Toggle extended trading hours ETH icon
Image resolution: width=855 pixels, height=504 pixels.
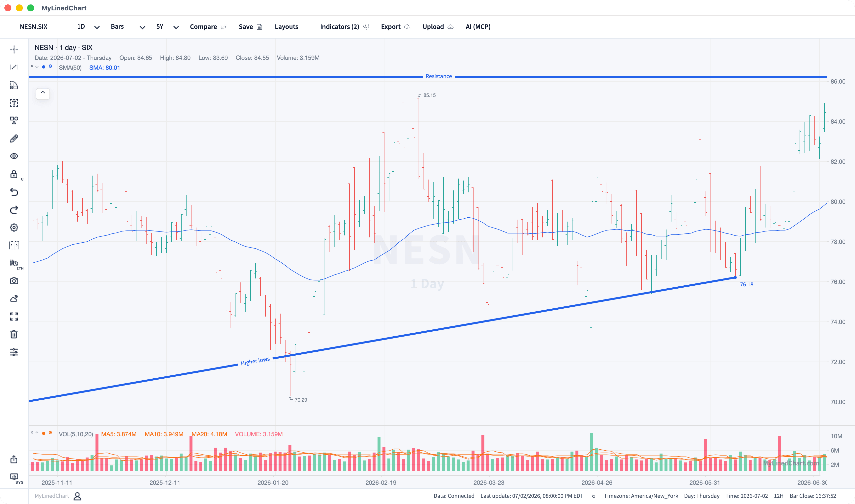[14, 263]
